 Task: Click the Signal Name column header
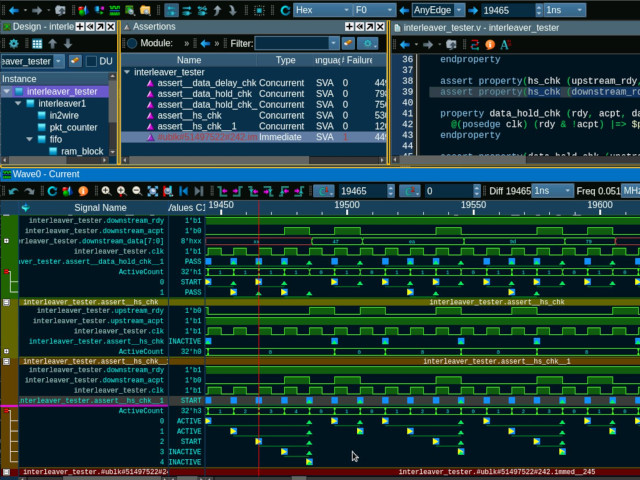pyautogui.click(x=100, y=207)
